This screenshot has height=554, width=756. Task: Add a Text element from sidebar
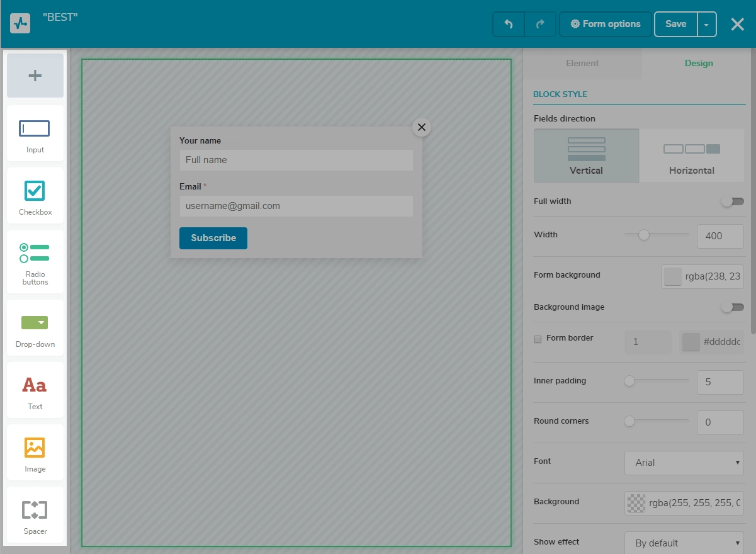35,390
